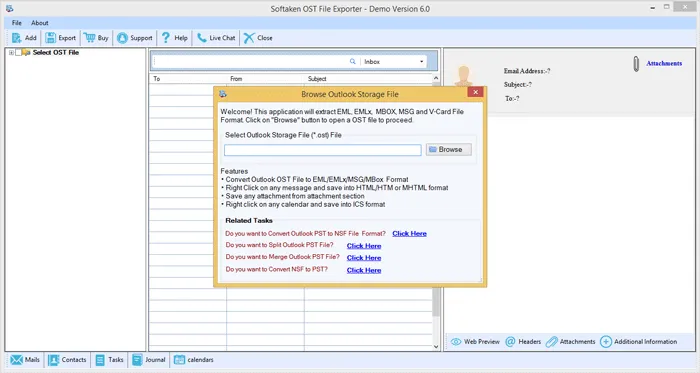Click link for Convert NSF to PST
The height and width of the screenshot is (373, 700).
click(364, 270)
